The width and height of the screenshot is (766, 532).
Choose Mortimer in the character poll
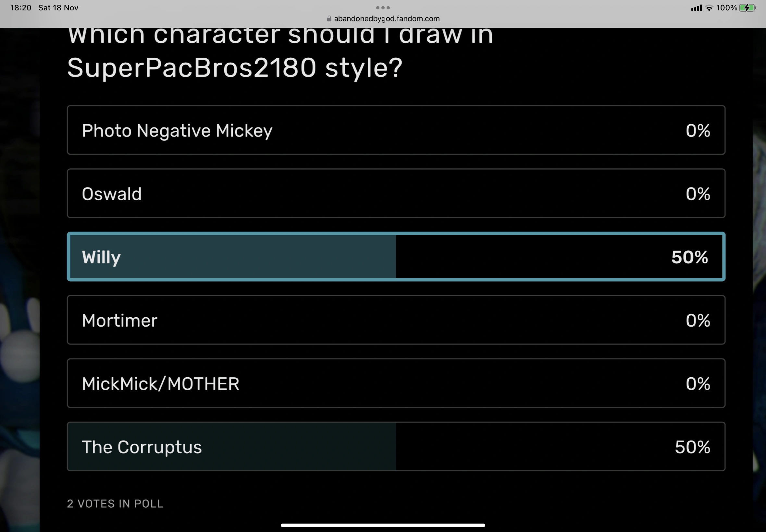pos(396,320)
